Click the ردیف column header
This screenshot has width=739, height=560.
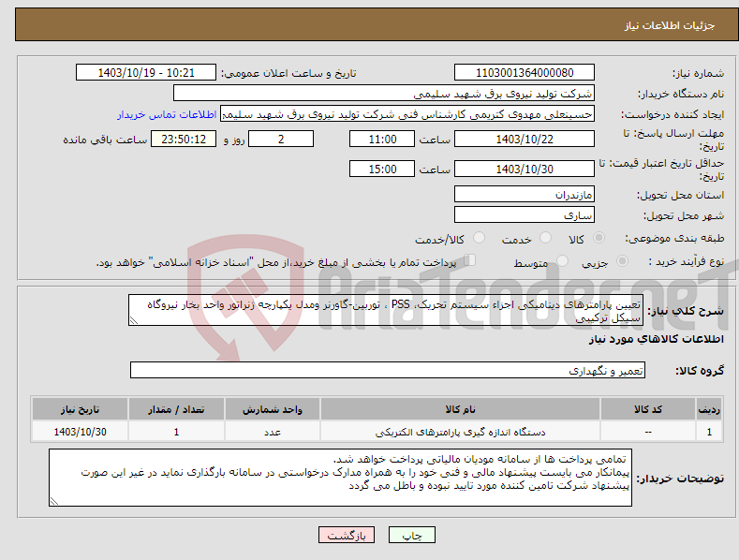coord(709,409)
